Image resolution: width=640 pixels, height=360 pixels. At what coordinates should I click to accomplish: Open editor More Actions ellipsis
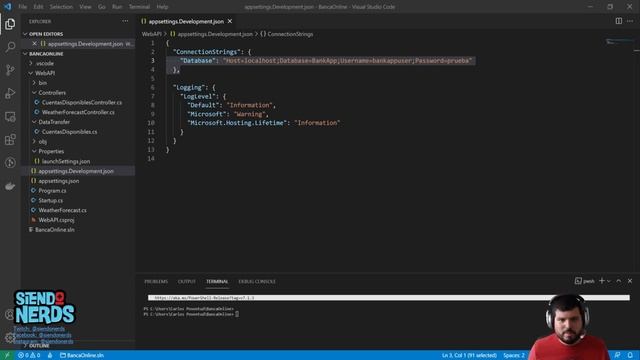tap(630, 21)
